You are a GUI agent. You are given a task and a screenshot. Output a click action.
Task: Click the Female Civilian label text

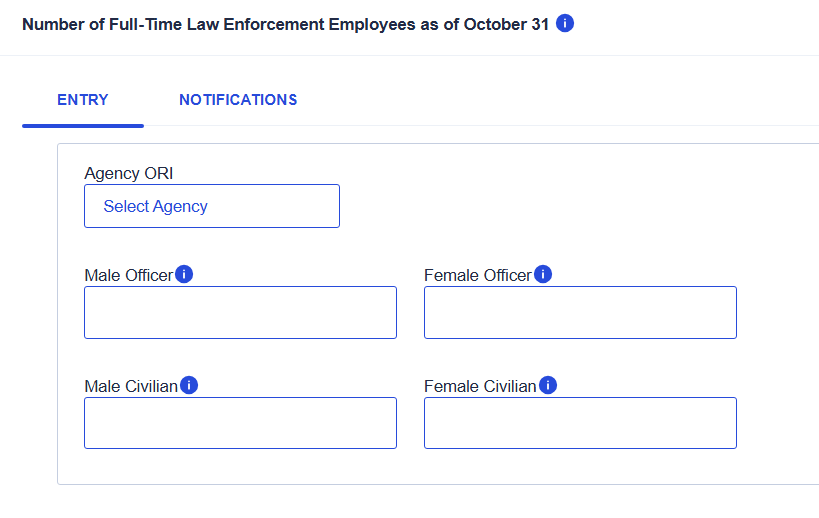click(x=480, y=386)
